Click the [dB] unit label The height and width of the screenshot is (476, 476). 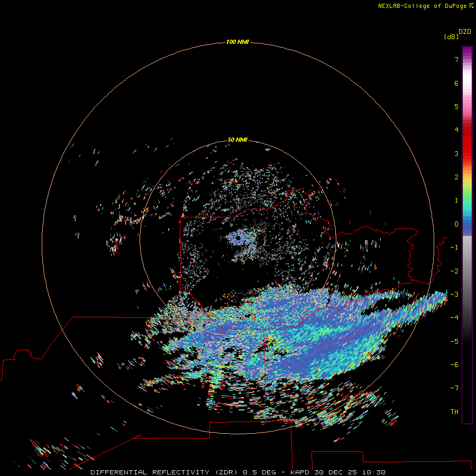pos(451,36)
